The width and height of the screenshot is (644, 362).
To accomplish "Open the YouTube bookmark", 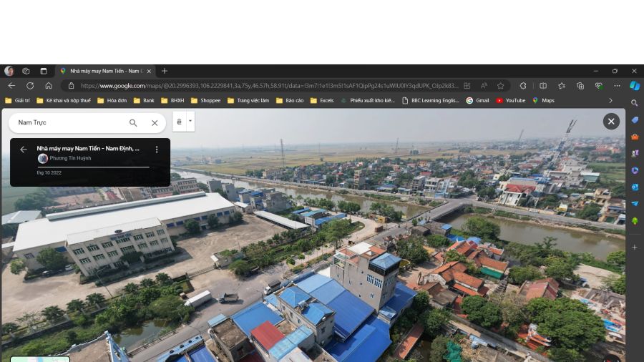I will (x=511, y=101).
